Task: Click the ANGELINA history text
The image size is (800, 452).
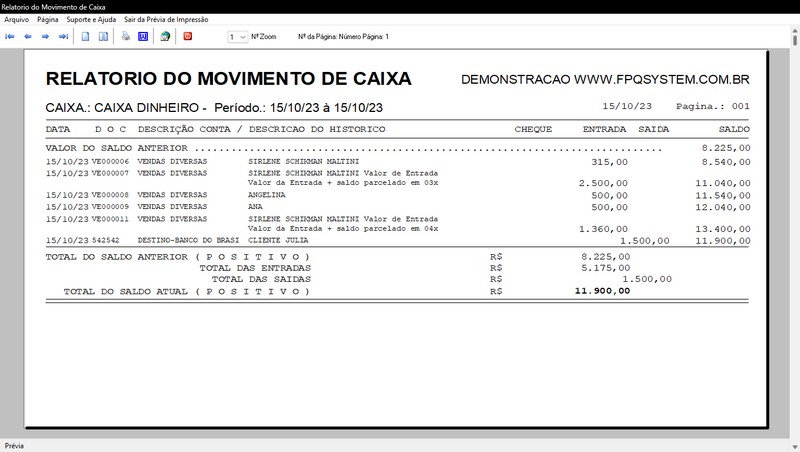Action: click(x=267, y=195)
